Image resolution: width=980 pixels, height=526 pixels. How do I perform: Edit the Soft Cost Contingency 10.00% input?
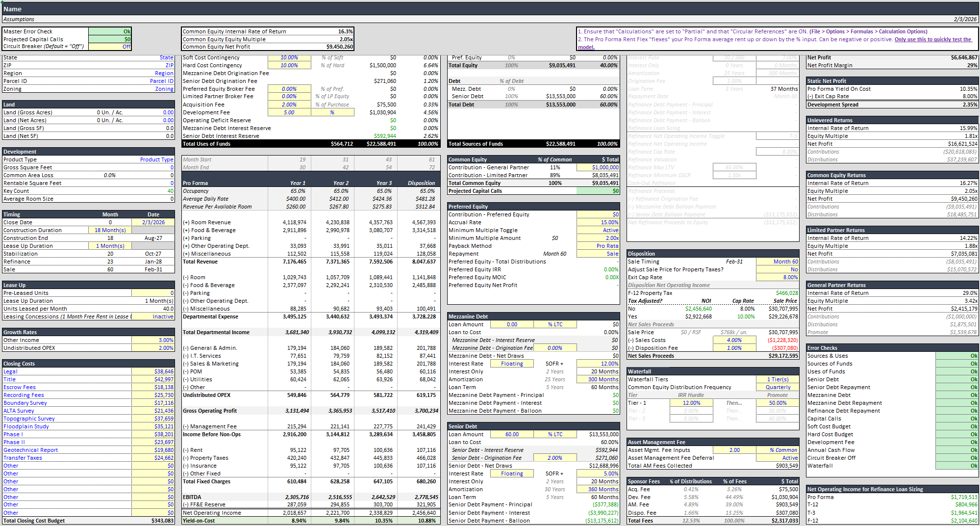point(289,57)
